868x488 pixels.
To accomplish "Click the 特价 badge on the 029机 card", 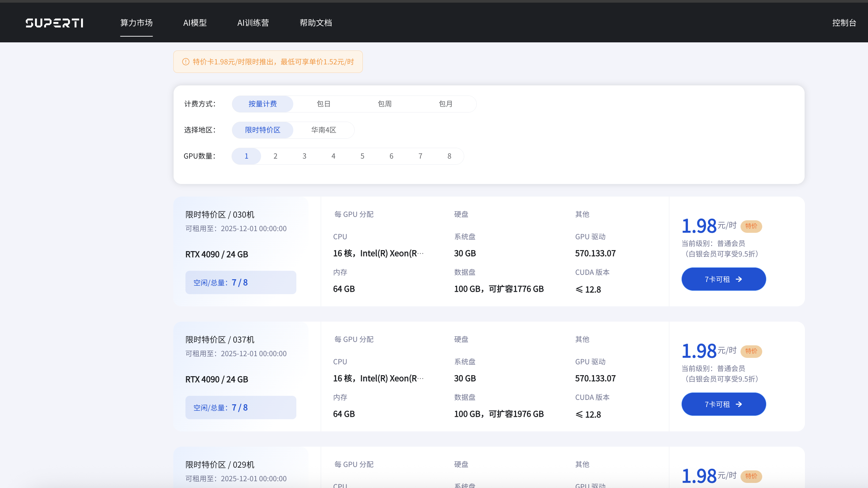I will pos(751,476).
